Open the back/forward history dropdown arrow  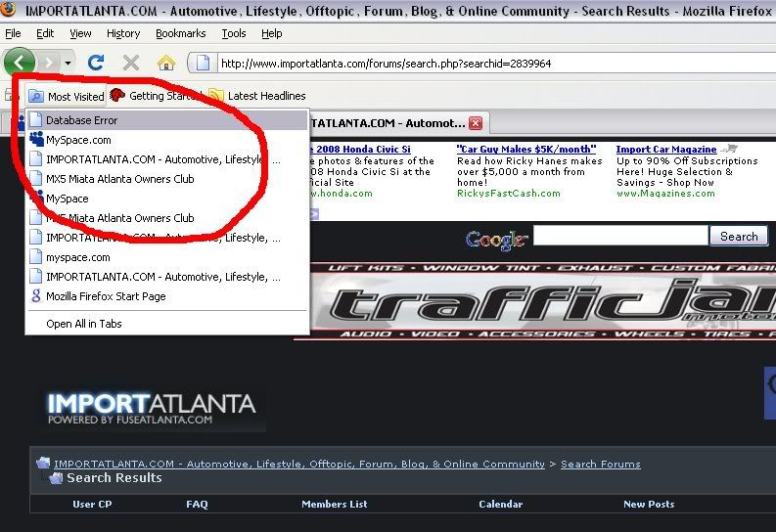click(68, 63)
